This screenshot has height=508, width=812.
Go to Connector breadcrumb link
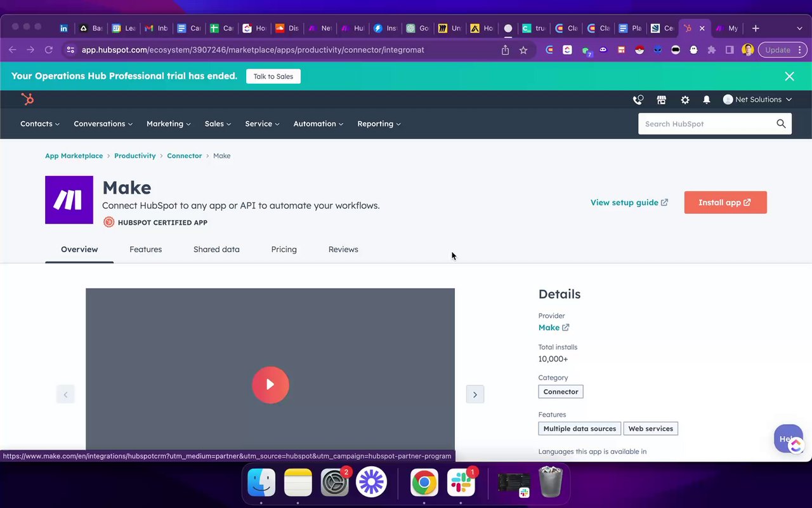[x=185, y=156]
